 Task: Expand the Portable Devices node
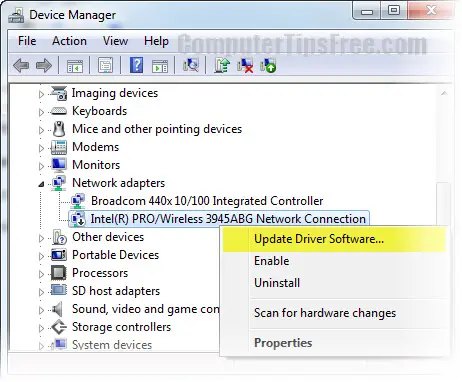[x=41, y=256]
